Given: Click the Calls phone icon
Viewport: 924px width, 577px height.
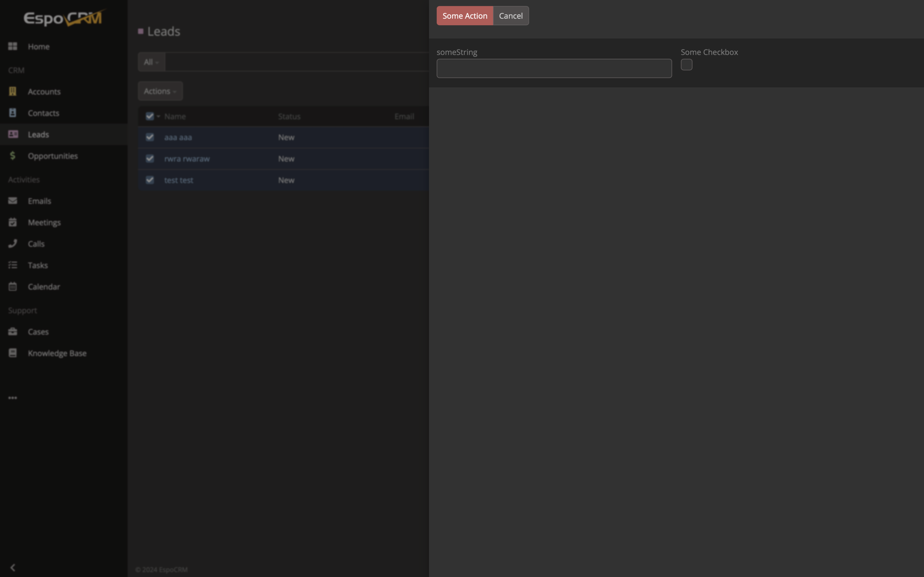Looking at the screenshot, I should click(x=13, y=243).
